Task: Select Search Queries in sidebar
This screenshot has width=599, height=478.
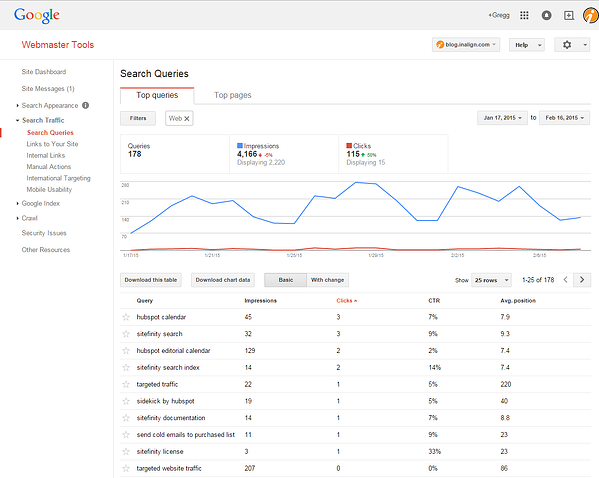Action: [x=50, y=133]
